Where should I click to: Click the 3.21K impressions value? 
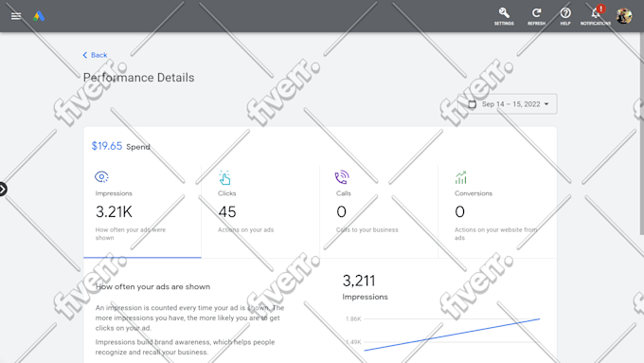(x=114, y=211)
